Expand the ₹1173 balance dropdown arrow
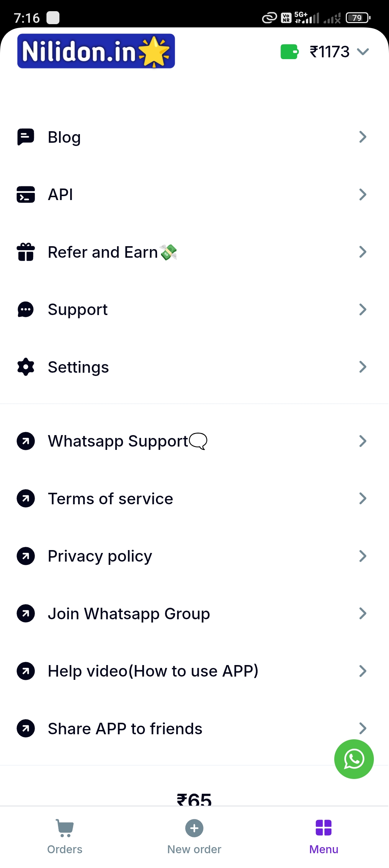This screenshot has height=868, width=389. coord(363,52)
